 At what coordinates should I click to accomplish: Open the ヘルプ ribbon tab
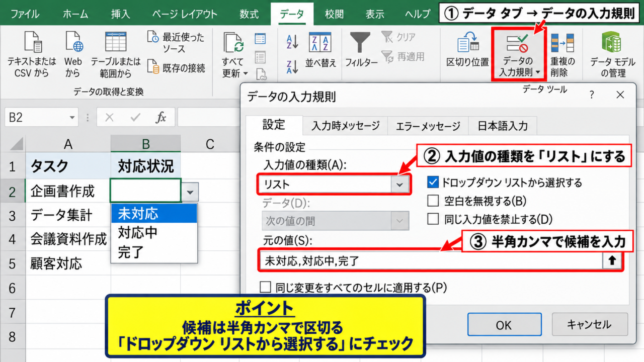click(x=418, y=14)
